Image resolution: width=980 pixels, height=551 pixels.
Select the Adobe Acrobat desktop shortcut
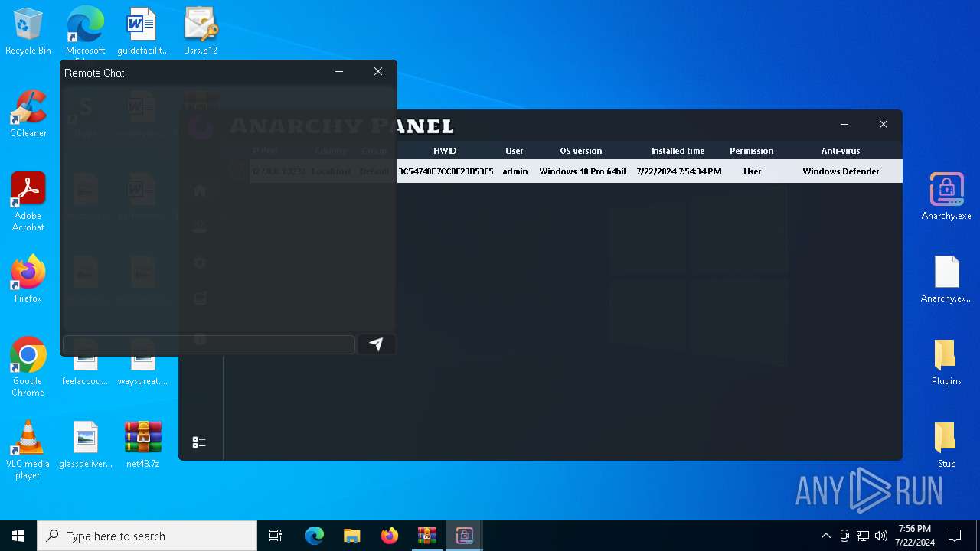(x=28, y=201)
